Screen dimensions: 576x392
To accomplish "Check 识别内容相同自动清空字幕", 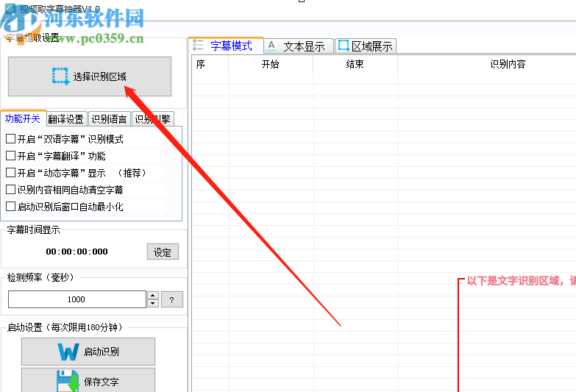I will click(10, 190).
